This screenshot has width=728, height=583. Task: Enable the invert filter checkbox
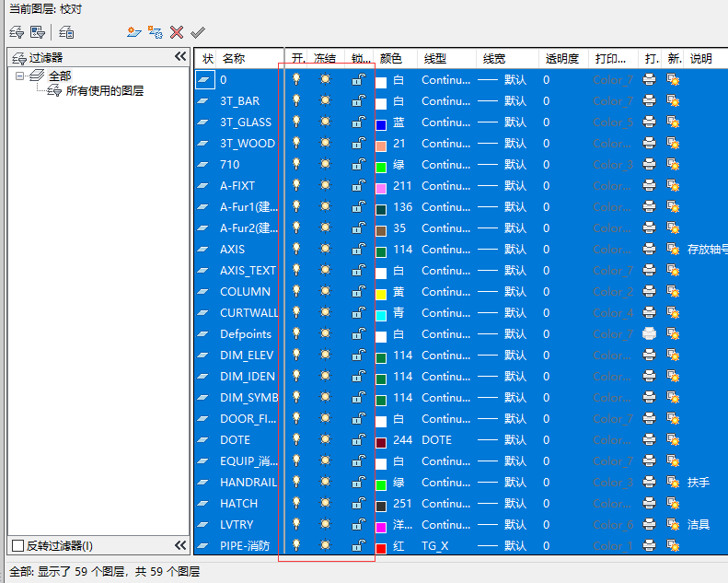[17, 545]
